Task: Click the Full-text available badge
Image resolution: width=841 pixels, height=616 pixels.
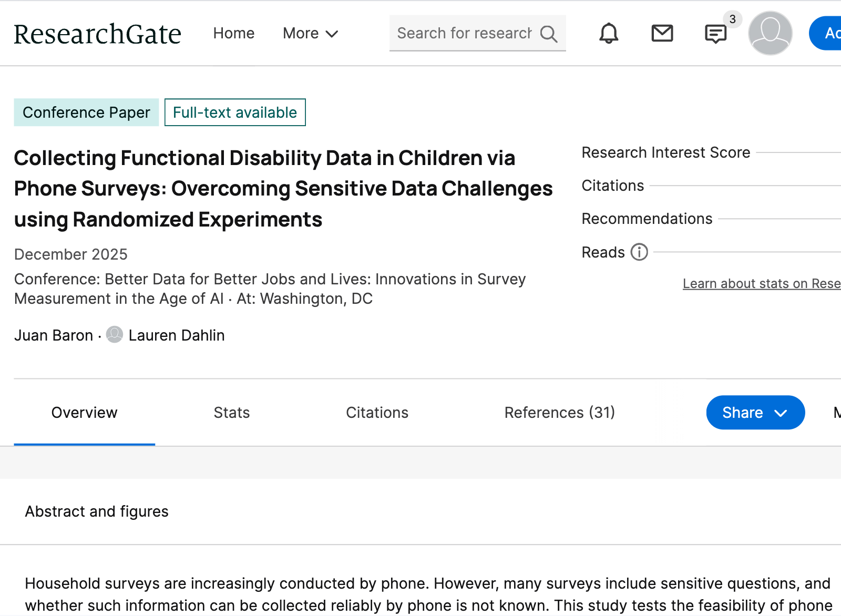Action: point(235,112)
